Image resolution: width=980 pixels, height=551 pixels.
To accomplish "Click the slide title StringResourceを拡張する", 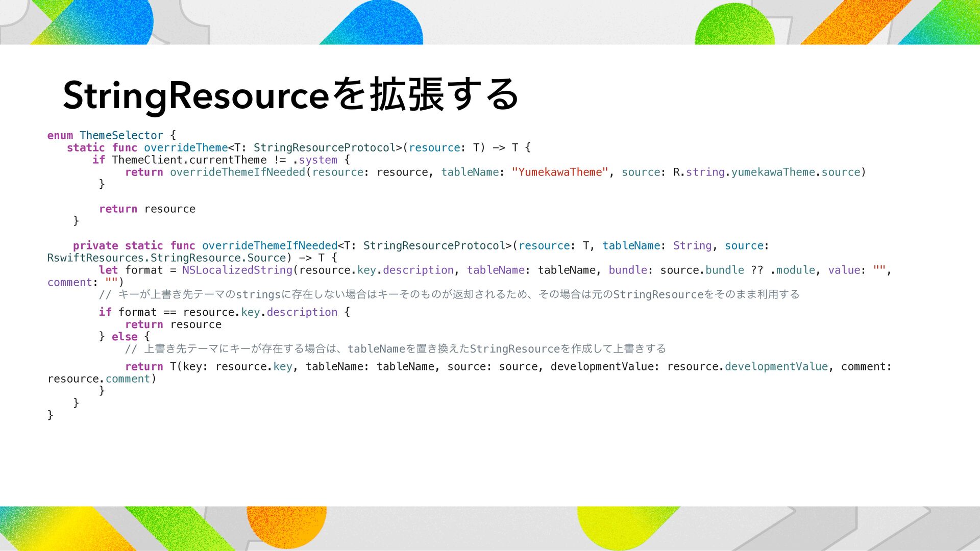I will (x=291, y=94).
